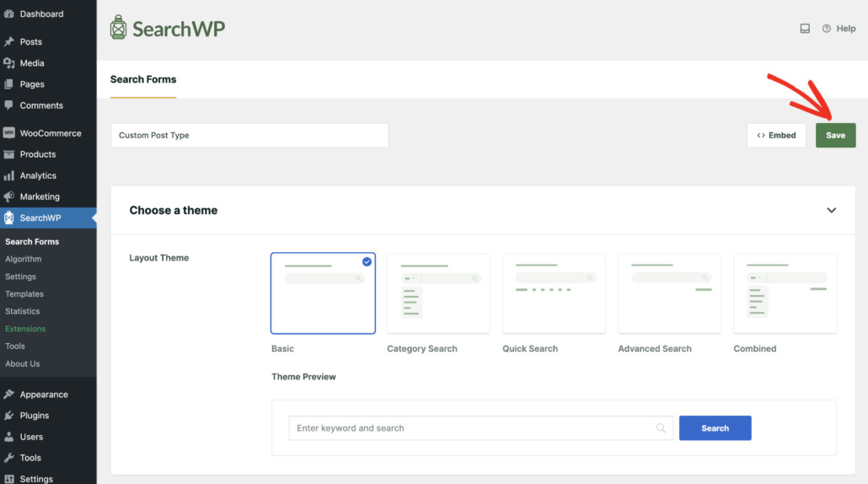Open the Statistics submenu item
Viewport: 868px width, 484px height.
click(22, 311)
